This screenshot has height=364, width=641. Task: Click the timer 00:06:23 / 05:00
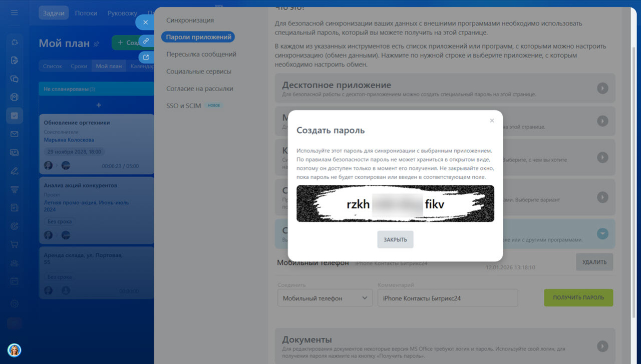120,166
